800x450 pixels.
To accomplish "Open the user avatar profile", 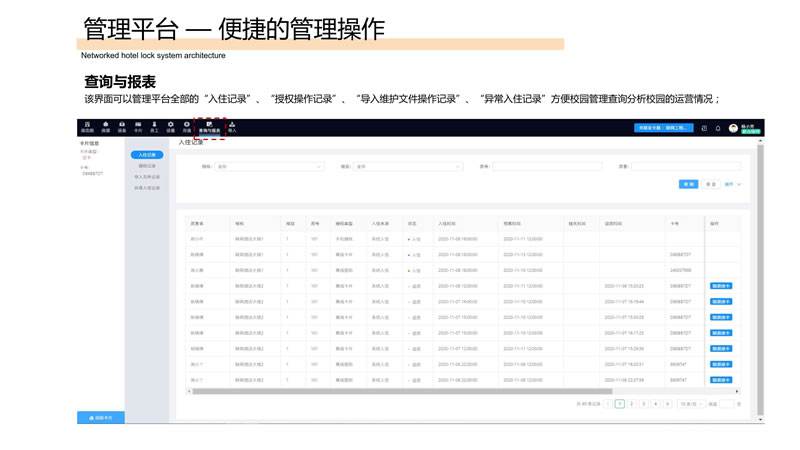I will tap(733, 128).
